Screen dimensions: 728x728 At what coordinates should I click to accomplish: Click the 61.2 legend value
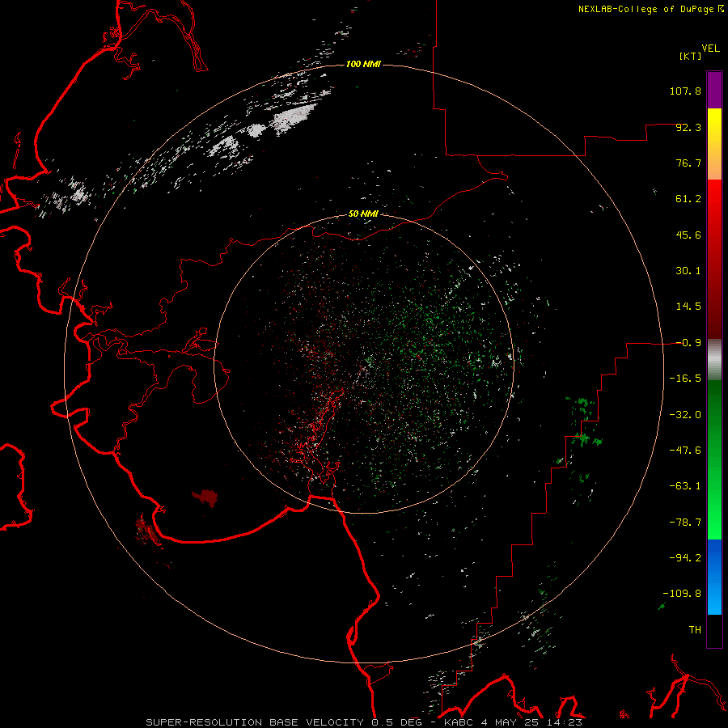(688, 199)
